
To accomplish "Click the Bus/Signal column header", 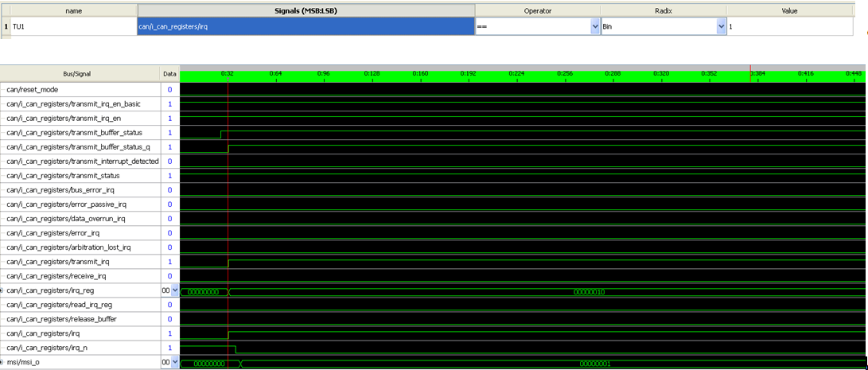I will (80, 73).
